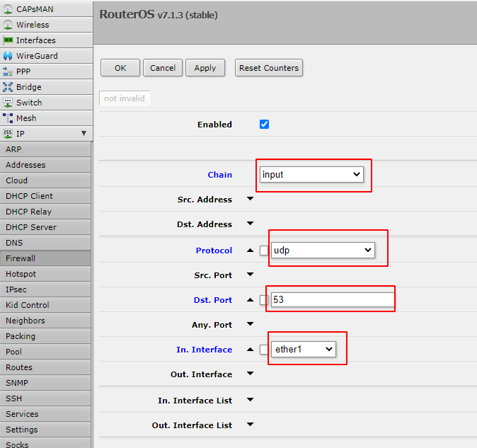Viewport: 477px width, 448px height.
Task: Open Routes page
Action: 45,367
